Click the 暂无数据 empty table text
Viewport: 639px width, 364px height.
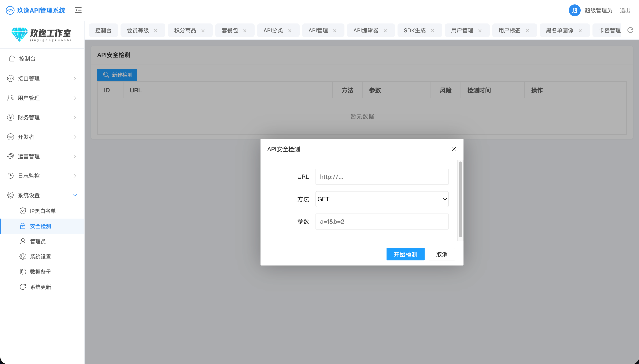coord(362,116)
